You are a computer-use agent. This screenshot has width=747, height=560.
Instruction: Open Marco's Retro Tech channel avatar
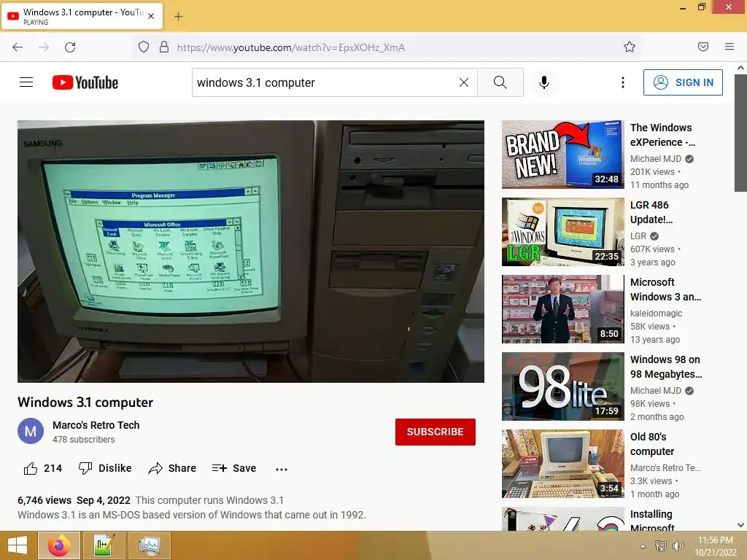pos(31,431)
